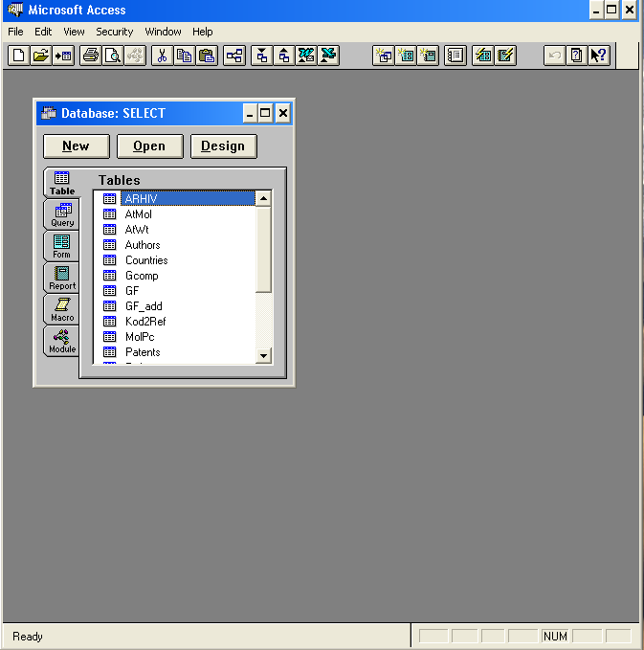Click the Design button in the Database window
The width and height of the screenshot is (644, 650).
223,146
